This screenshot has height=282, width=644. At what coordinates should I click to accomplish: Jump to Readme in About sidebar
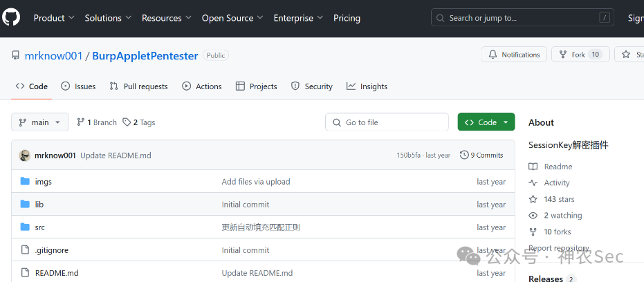tap(558, 167)
